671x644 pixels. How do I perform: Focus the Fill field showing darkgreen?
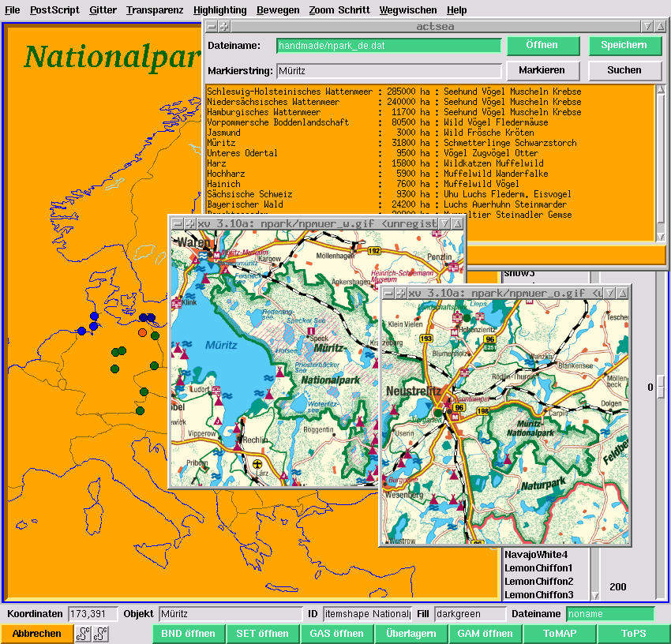pos(470,614)
